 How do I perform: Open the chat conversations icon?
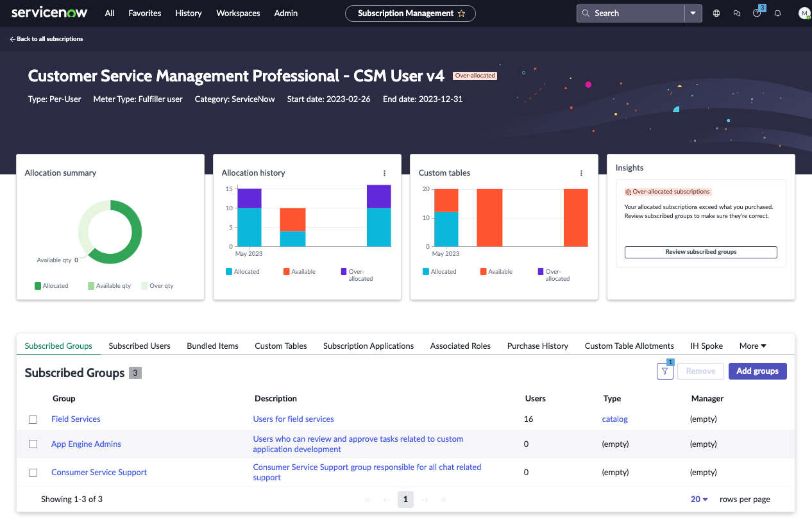[x=737, y=13]
